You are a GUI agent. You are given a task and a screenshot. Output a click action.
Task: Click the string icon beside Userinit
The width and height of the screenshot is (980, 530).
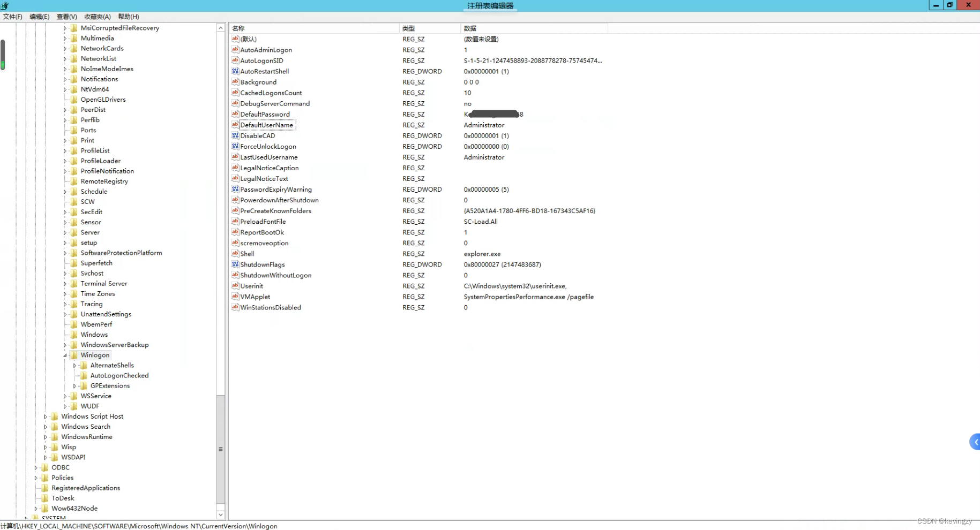pos(235,286)
